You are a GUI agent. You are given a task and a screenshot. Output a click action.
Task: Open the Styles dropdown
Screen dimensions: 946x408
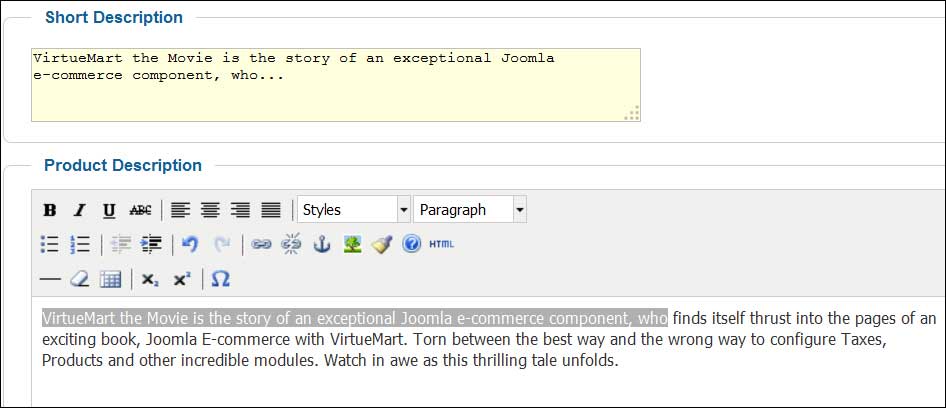point(354,209)
